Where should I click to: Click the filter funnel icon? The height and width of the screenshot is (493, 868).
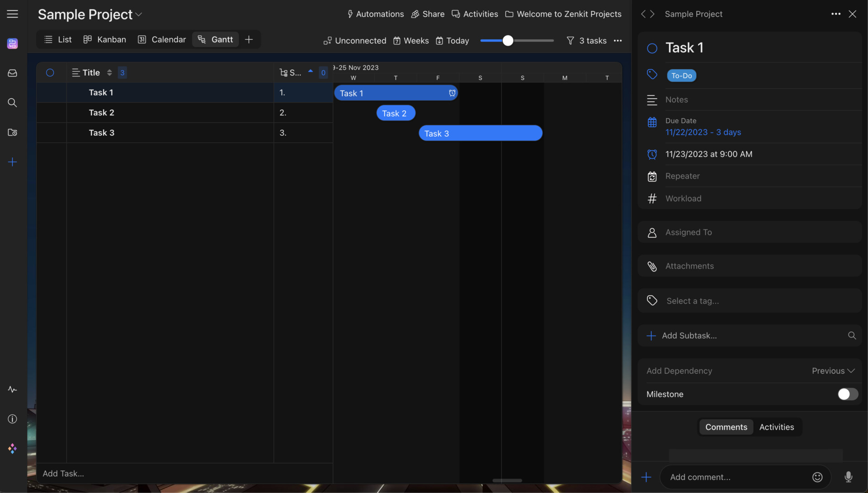coord(570,41)
